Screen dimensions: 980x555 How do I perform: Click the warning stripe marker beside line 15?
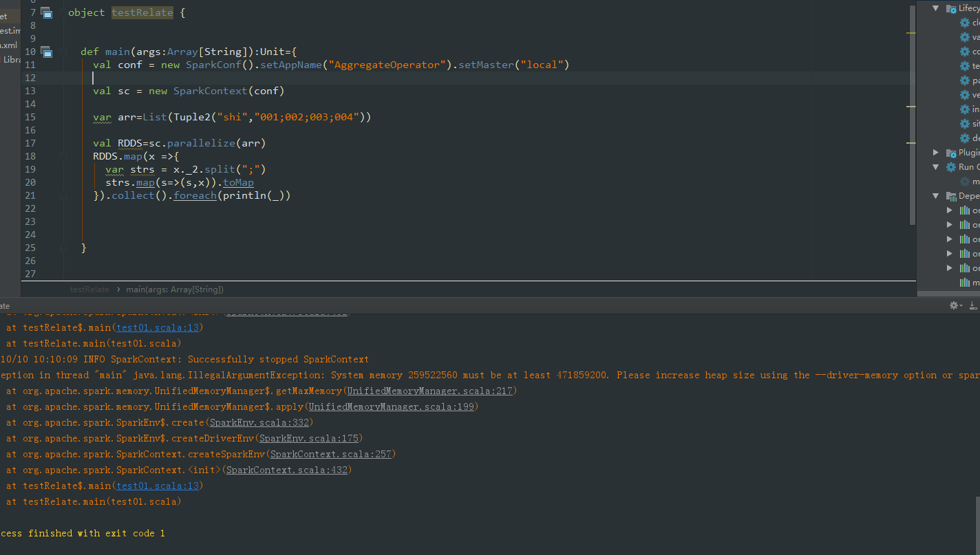tap(910, 107)
